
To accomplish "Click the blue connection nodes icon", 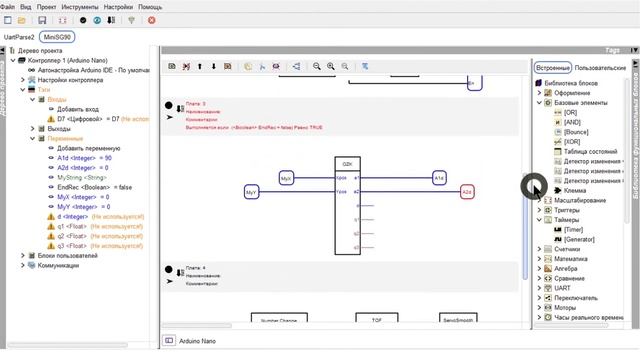I will [x=296, y=66].
